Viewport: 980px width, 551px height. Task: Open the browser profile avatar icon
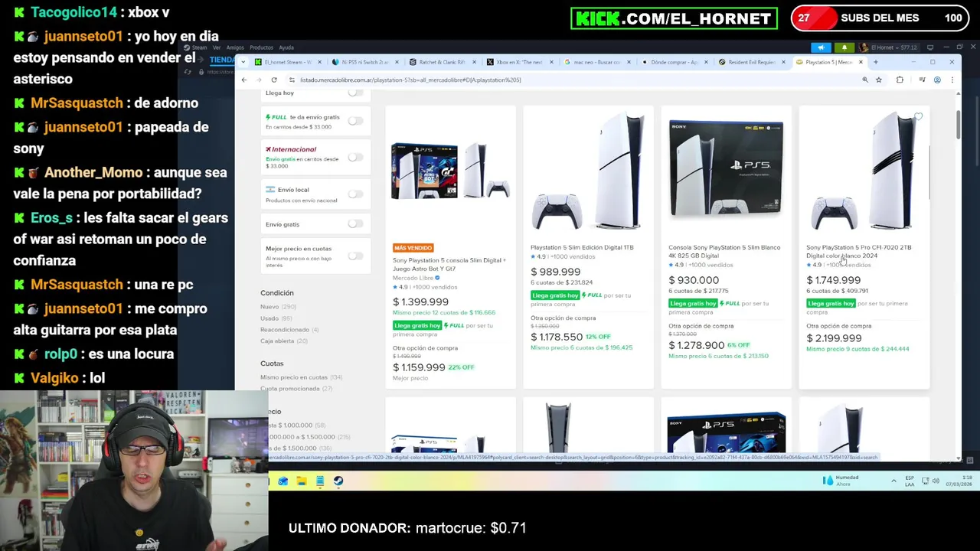tap(937, 80)
